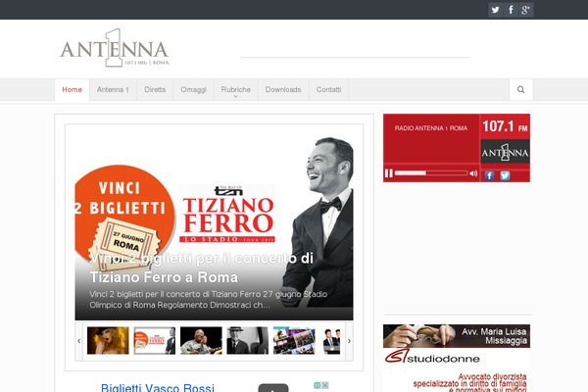
Task: Select the blonde woman carousel thumbnail
Action: click(x=108, y=341)
